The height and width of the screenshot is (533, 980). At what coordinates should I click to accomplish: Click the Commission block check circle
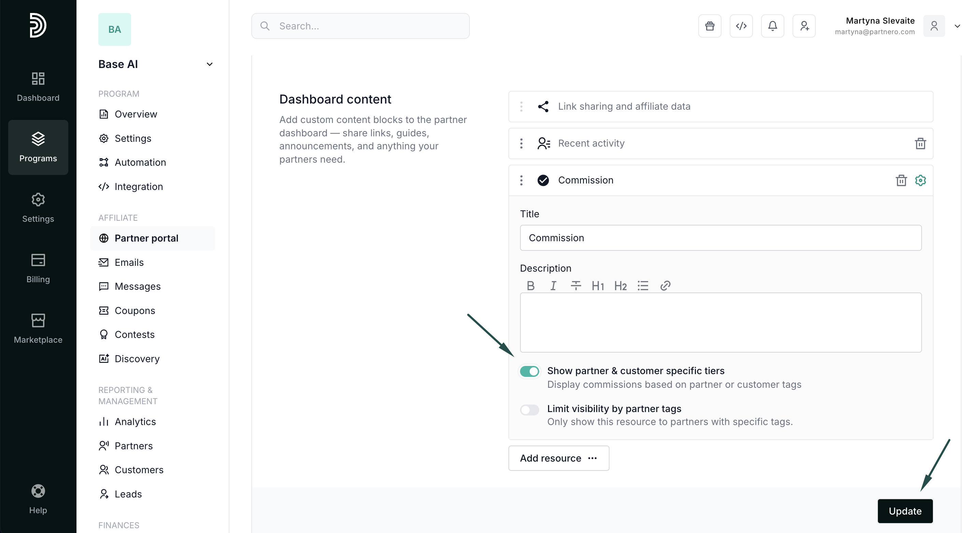point(543,180)
